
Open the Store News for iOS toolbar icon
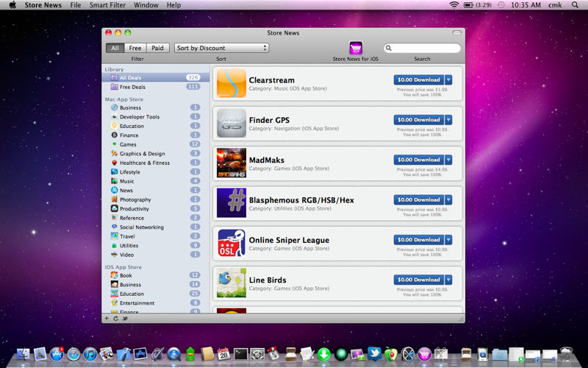click(x=356, y=48)
